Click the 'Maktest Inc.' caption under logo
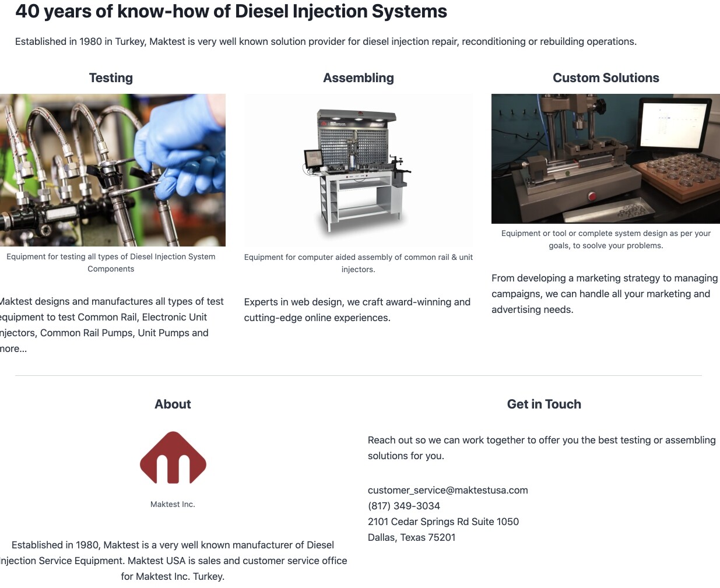 (173, 504)
